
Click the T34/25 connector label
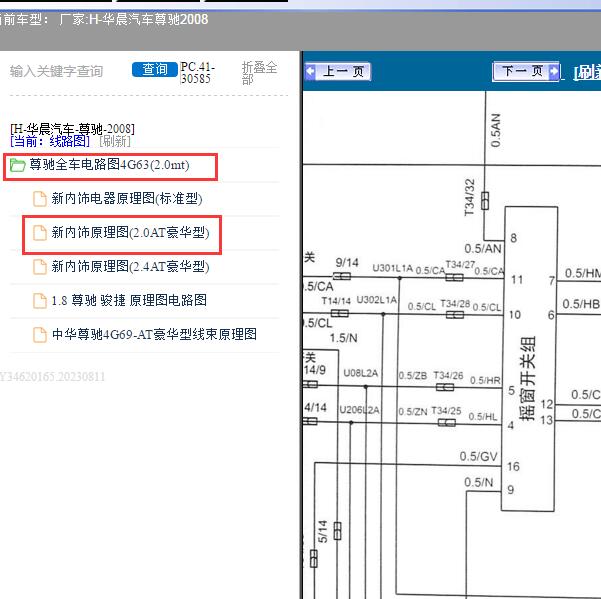pyautogui.click(x=446, y=411)
